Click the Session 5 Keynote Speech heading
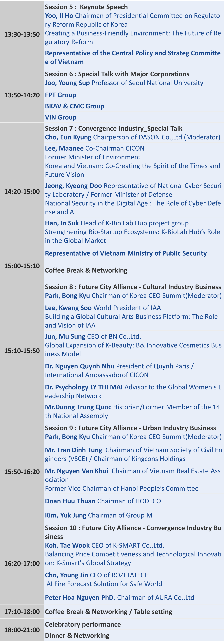224x644 pixels. (x=86, y=7)
